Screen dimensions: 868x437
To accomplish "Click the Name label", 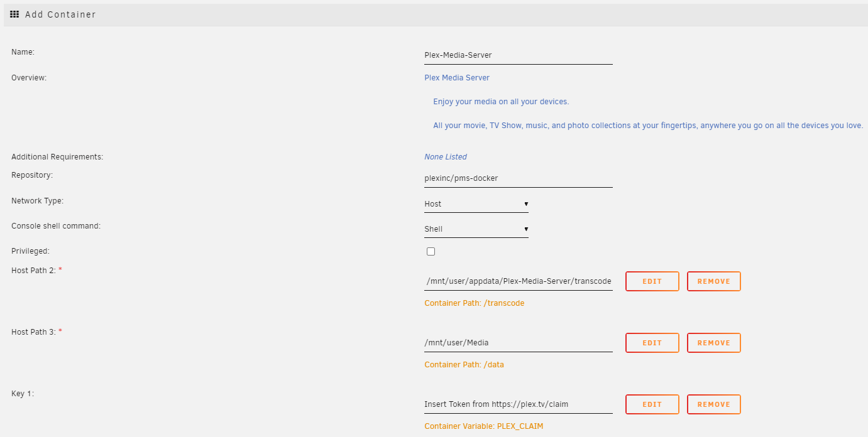I will tap(23, 52).
